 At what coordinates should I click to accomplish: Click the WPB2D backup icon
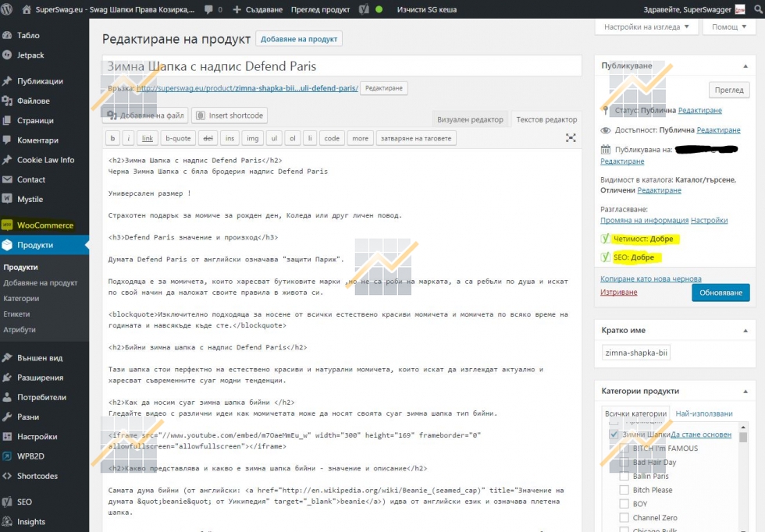7,456
